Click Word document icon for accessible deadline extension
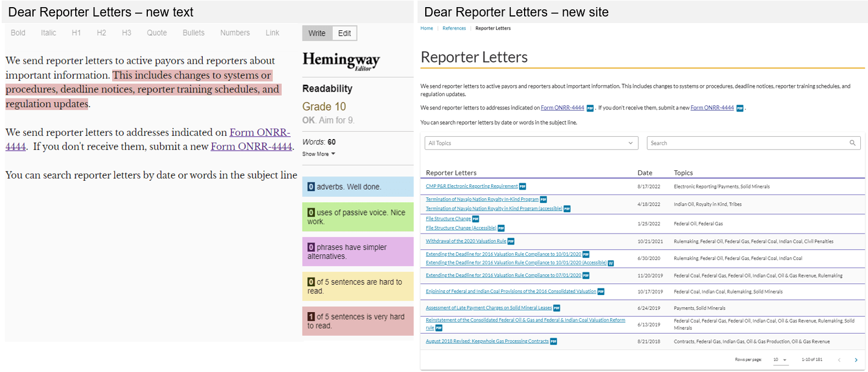Image resolution: width=868 pixels, height=372 pixels. click(x=611, y=263)
